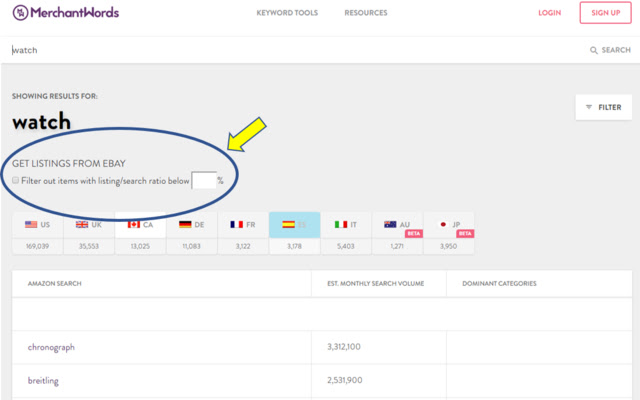This screenshot has height=400, width=640.
Task: Open the breitling keyword link
Action: [x=43, y=380]
